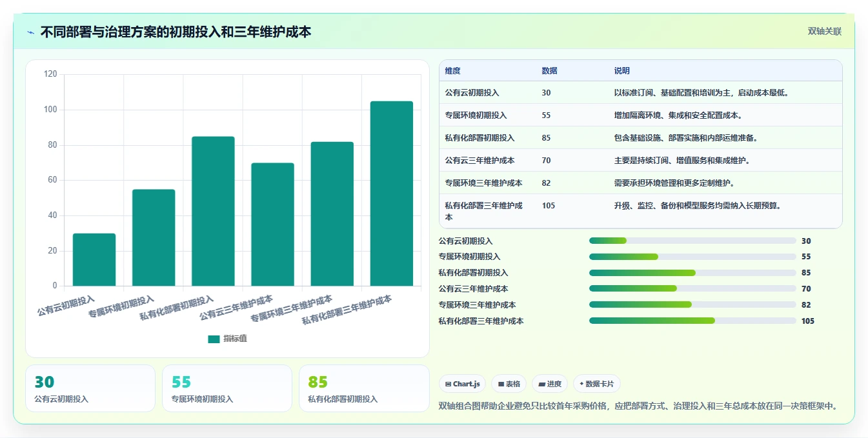This screenshot has width=868, height=438.
Task: Click the 公有云初期投入 progress bar
Action: [x=692, y=241]
